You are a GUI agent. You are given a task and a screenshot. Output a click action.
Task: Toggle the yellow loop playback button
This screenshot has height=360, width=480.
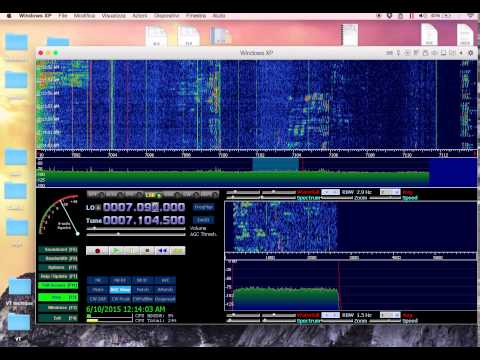[x=178, y=251]
